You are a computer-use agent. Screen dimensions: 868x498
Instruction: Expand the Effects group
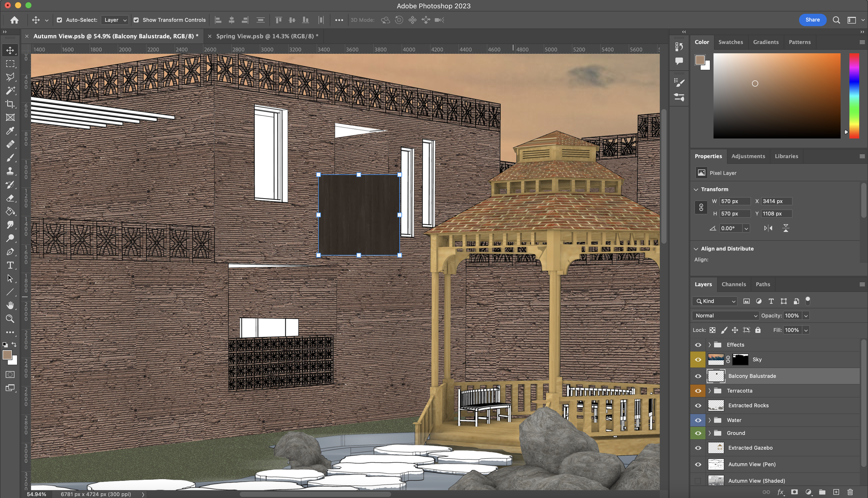[710, 345]
